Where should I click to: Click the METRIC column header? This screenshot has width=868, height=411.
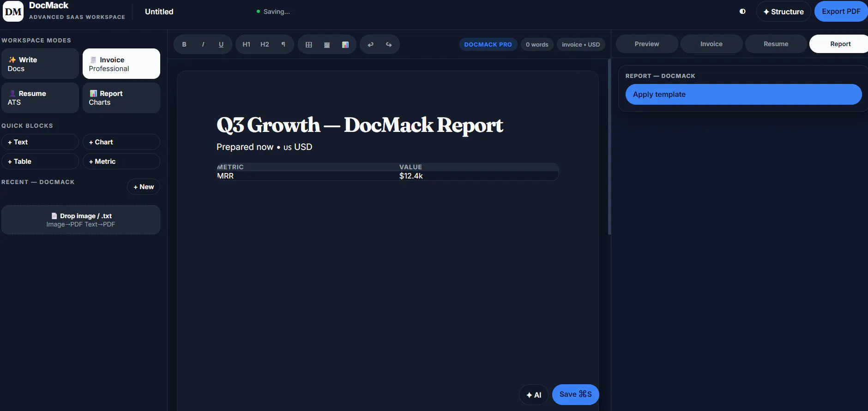(307, 167)
